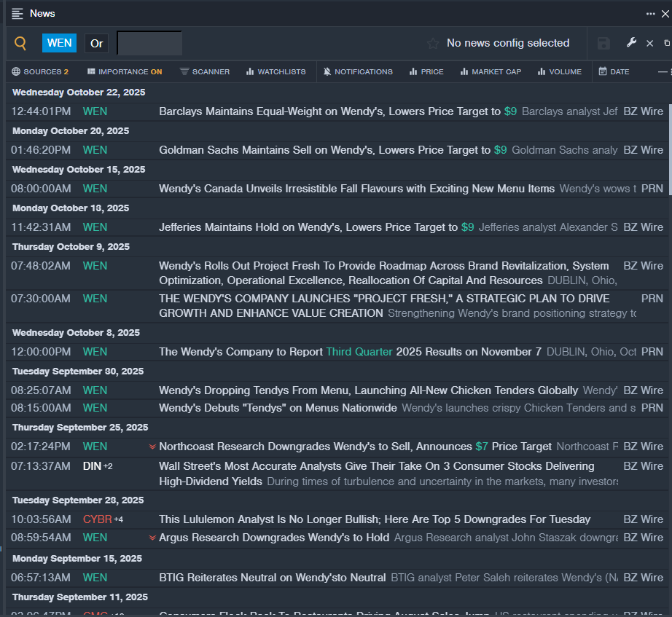Click the News panel list icon
This screenshot has width=672, height=617.
(17, 14)
